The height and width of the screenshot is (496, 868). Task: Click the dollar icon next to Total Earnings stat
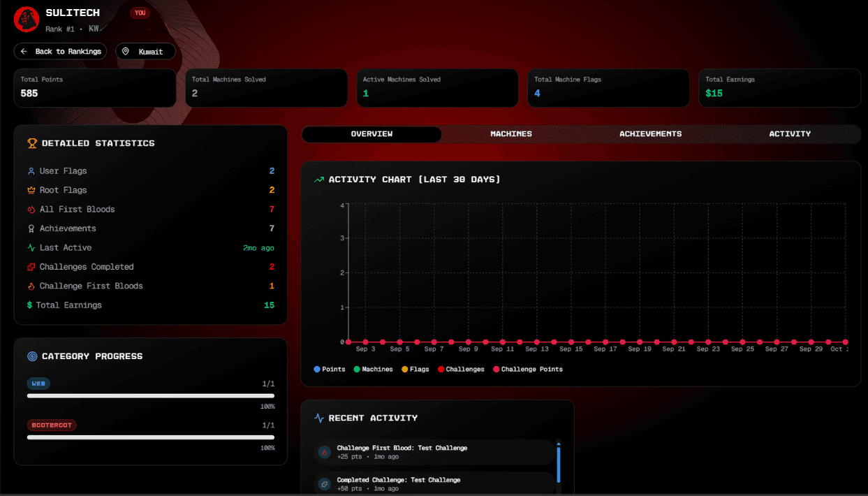29,305
